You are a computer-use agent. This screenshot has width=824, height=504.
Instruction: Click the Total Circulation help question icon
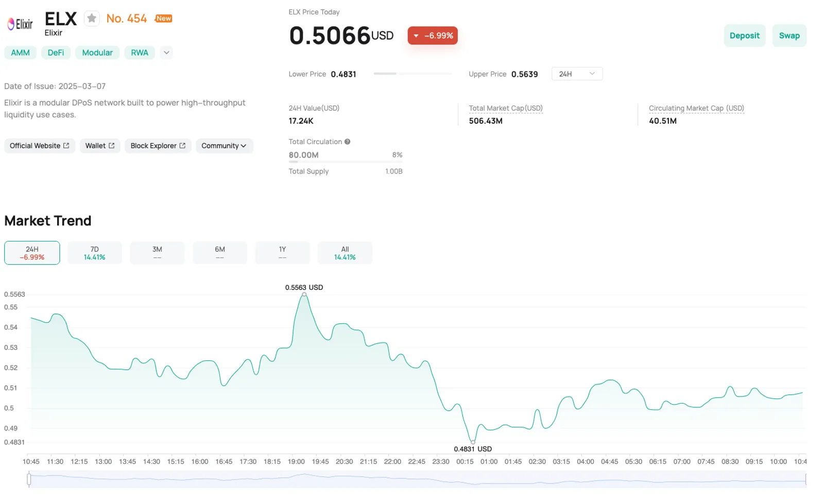click(348, 142)
